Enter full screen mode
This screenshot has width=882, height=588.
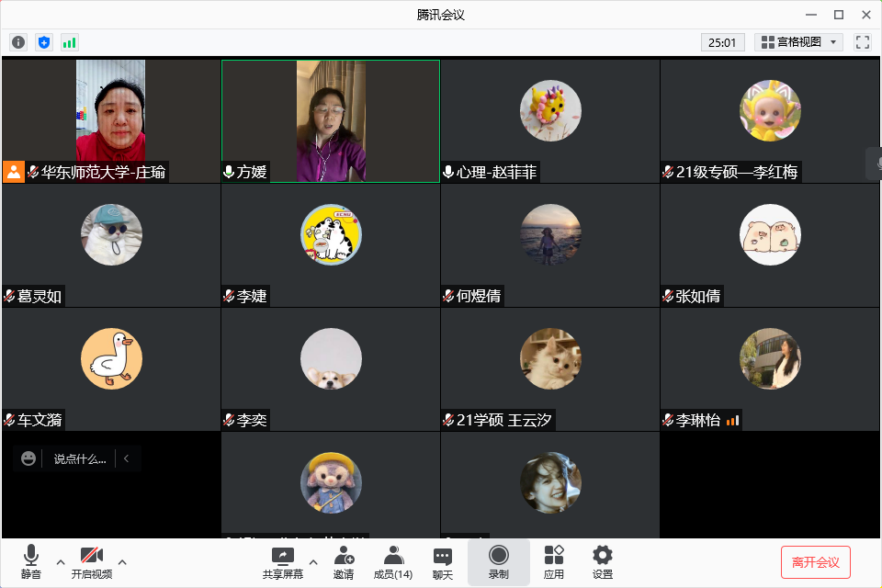pos(862,42)
